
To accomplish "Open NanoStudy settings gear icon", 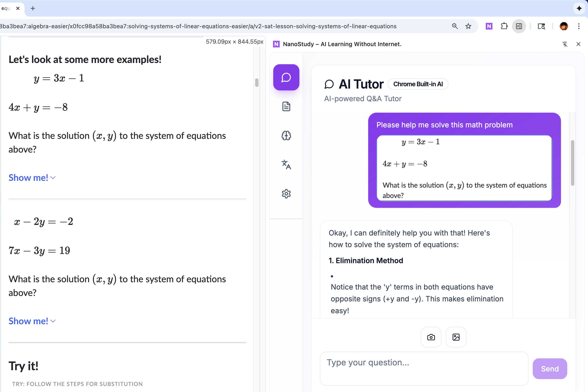I will click(x=286, y=194).
